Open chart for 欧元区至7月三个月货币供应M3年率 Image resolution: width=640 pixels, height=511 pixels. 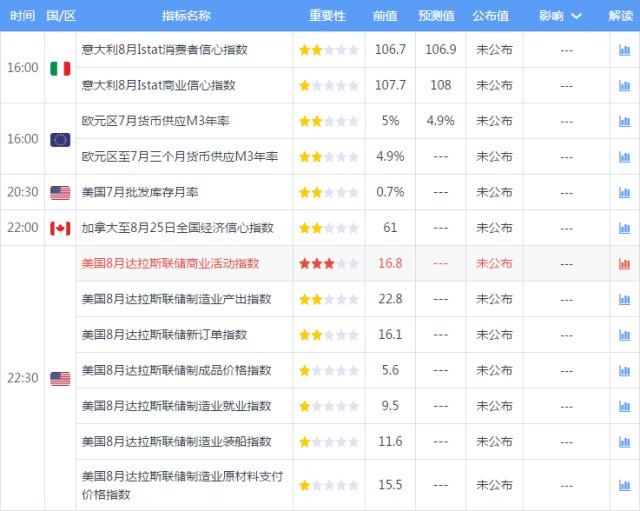click(x=624, y=157)
